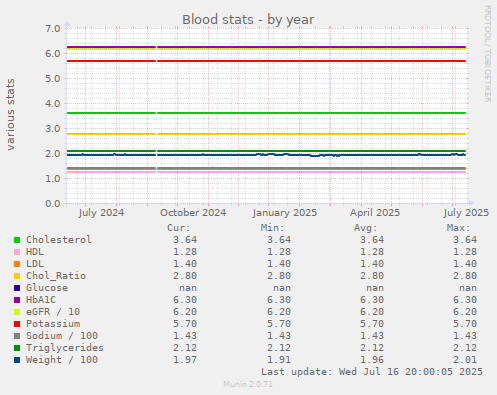Click the 0.0 y-axis tick label

[x=53, y=204]
